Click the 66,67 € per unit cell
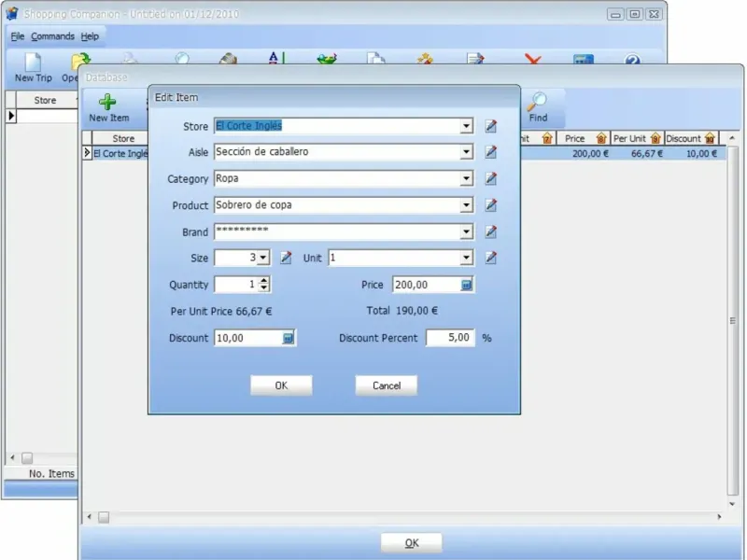Image resolution: width=747 pixels, height=560 pixels. coord(638,153)
